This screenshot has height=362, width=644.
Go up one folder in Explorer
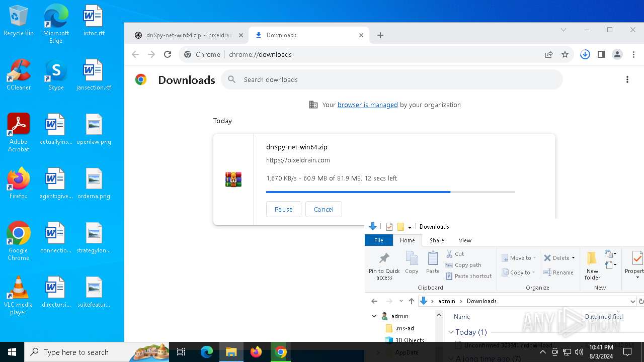tap(412, 301)
